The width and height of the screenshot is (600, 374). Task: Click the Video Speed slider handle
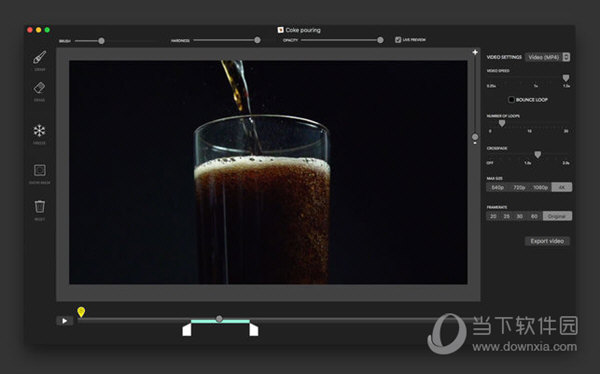[x=566, y=78]
